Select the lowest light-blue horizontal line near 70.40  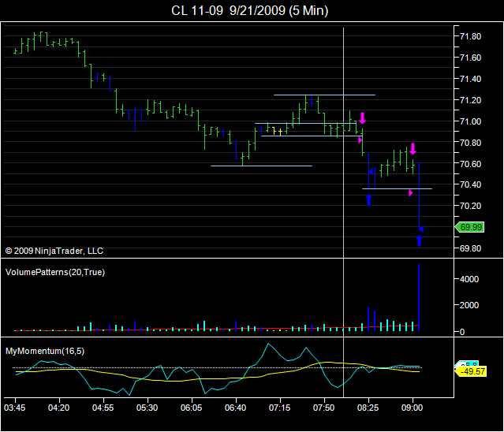pos(397,189)
